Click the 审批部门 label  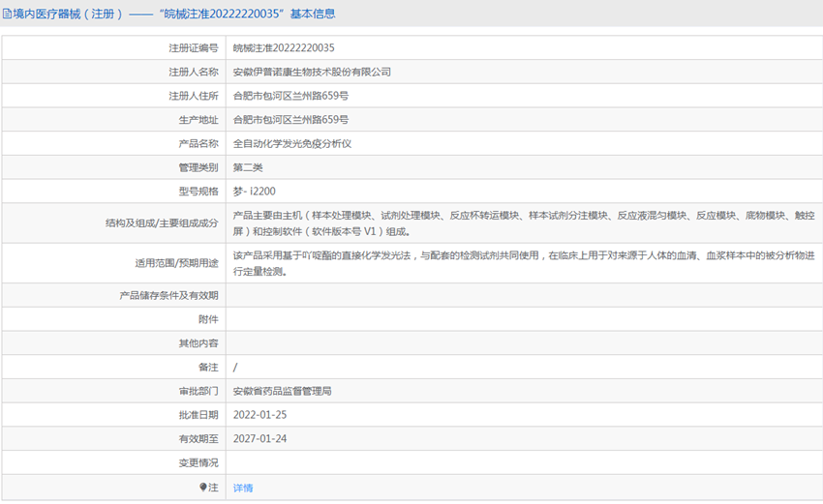198,391
